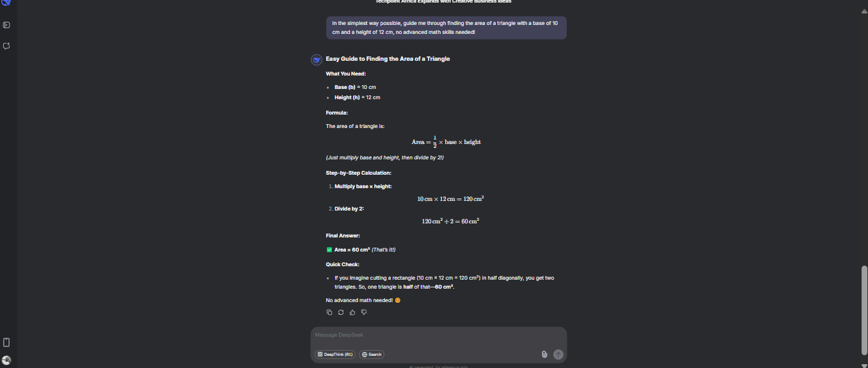This screenshot has width=868, height=368.
Task: Open the user profile avatar
Action: pyautogui.click(x=6, y=360)
